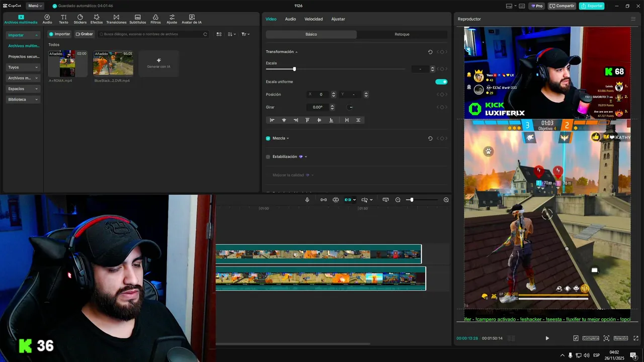The image size is (644, 362).
Task: Center clip vertically with middle align
Action: coord(319,120)
